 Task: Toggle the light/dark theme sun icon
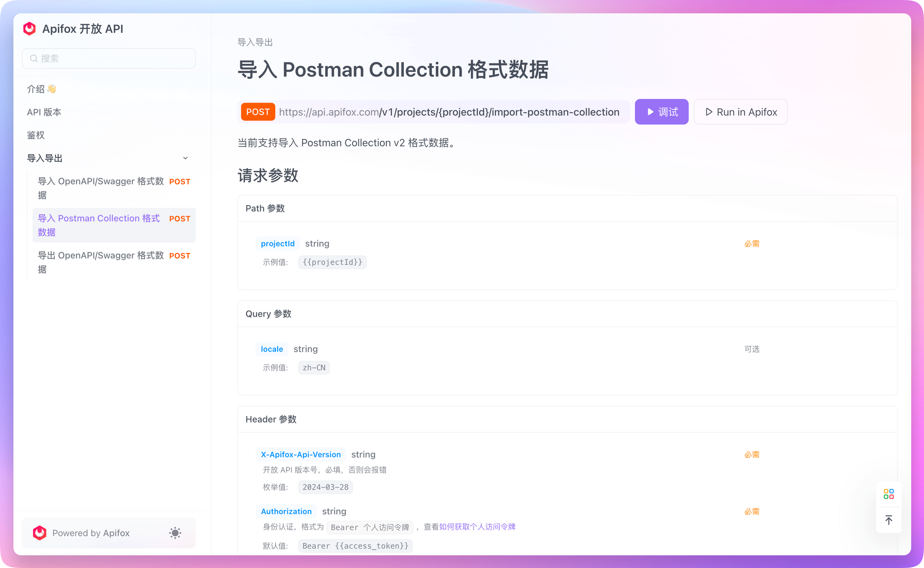(x=175, y=533)
